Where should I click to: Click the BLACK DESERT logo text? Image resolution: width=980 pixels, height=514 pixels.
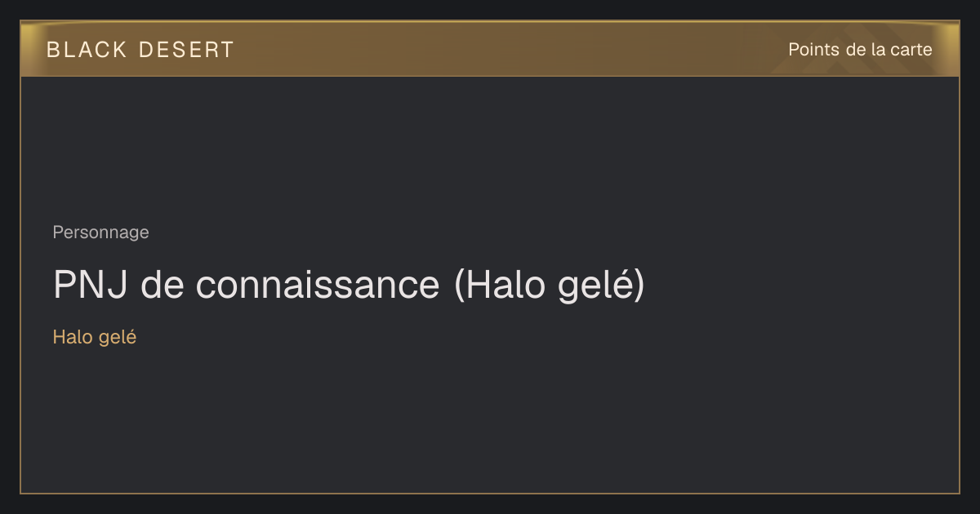click(140, 50)
